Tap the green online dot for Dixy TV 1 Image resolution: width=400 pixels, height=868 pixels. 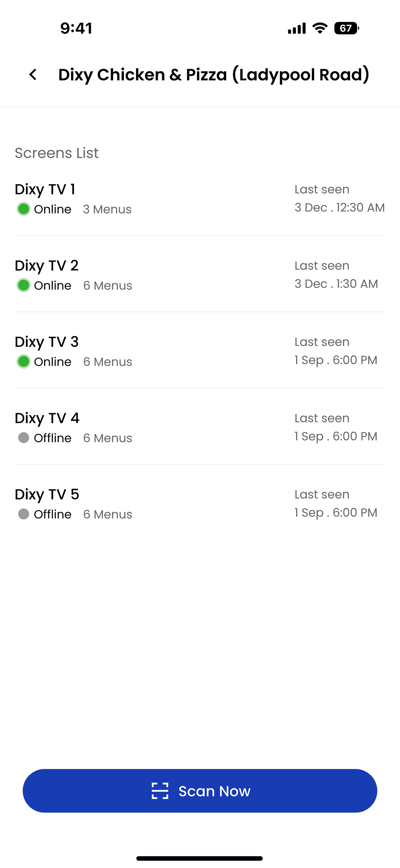click(24, 209)
